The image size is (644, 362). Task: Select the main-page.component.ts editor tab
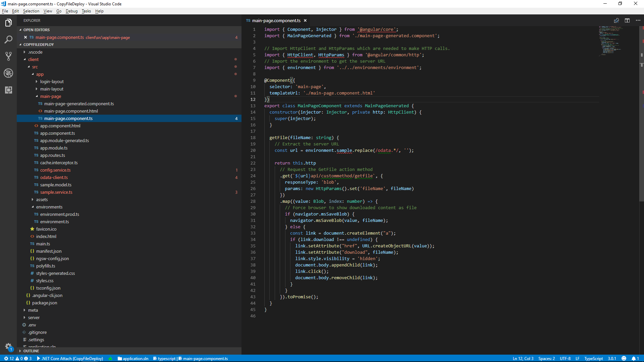click(x=276, y=20)
